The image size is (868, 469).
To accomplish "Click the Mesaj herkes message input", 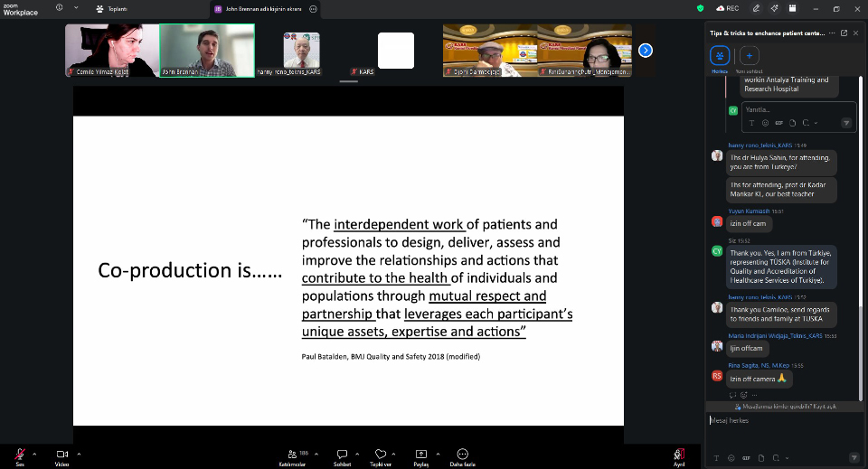I will click(x=778, y=420).
